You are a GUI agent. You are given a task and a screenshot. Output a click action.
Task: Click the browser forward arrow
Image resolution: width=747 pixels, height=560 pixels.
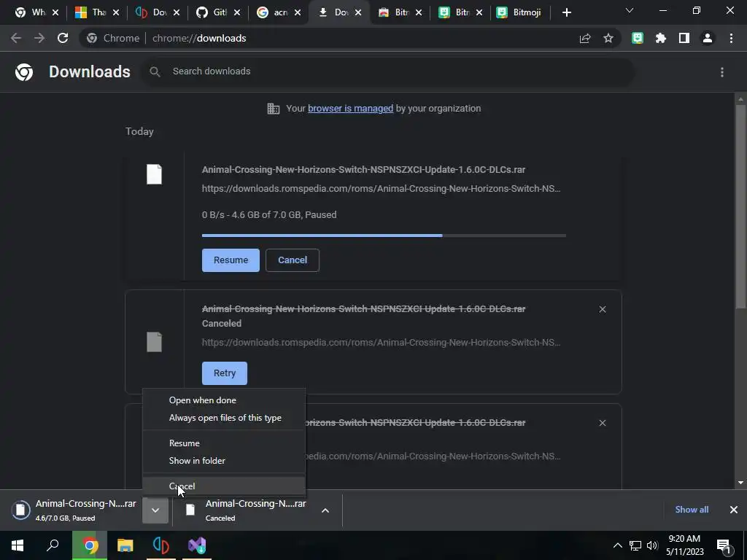[x=39, y=38]
